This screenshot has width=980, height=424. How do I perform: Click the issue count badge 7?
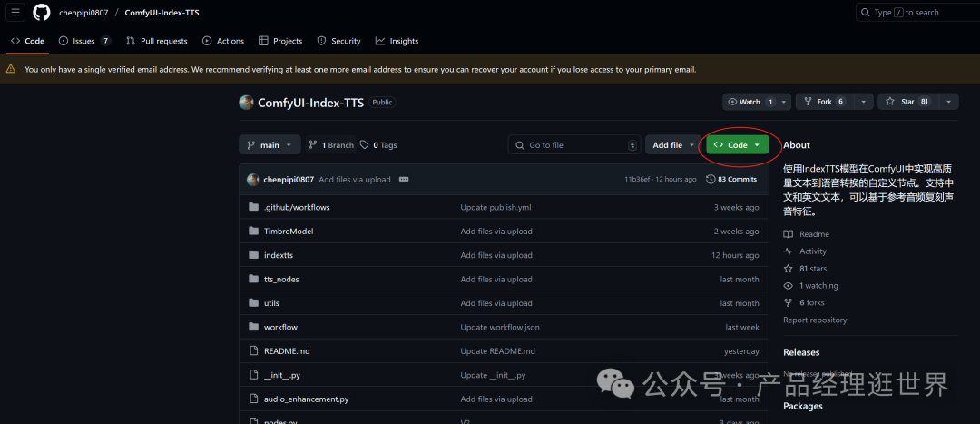[x=105, y=41]
